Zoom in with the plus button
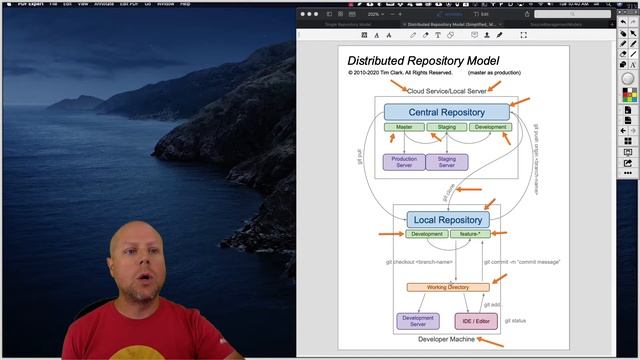 (400, 14)
